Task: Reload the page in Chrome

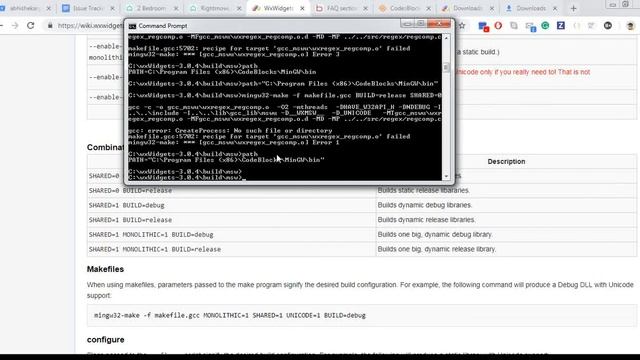Action: pos(31,26)
